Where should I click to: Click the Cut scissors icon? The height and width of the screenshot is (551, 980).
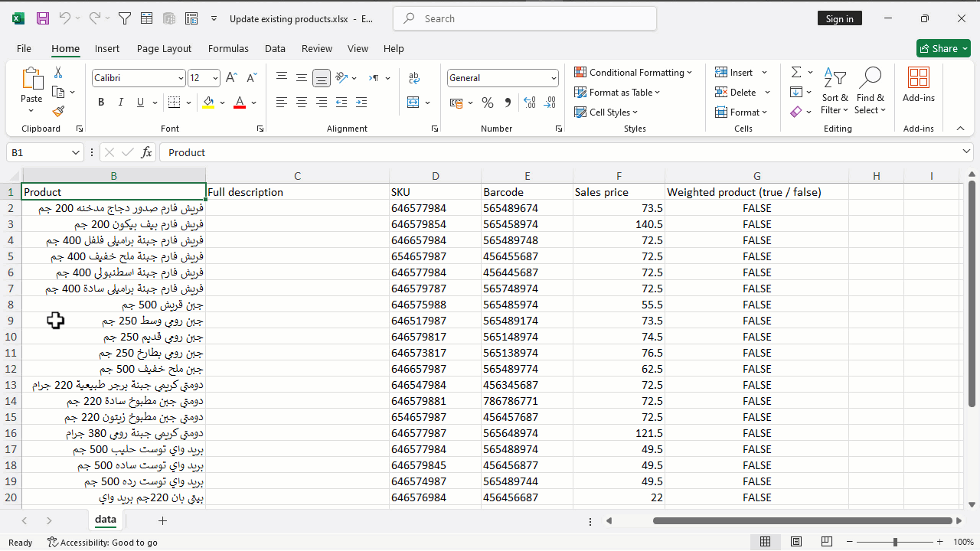click(x=58, y=73)
